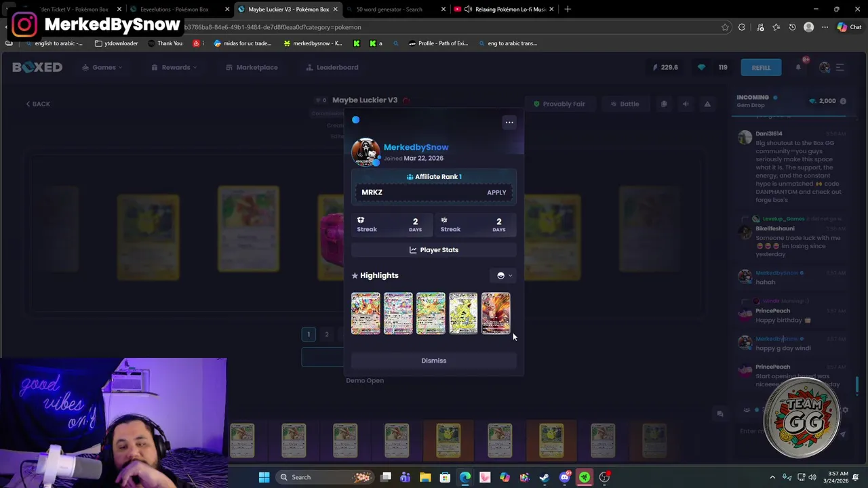Open 'midas for uc trade' bookmark
Image resolution: width=868 pixels, height=488 pixels.
click(242, 43)
